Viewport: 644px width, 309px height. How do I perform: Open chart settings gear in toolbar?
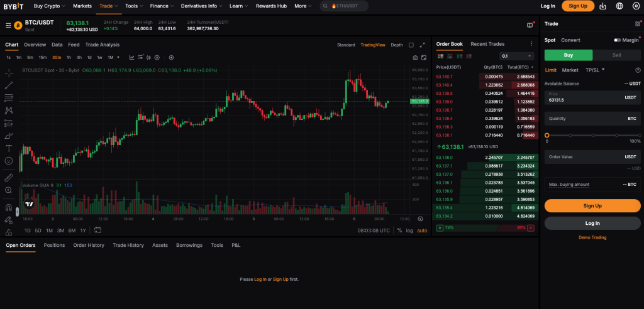click(157, 57)
